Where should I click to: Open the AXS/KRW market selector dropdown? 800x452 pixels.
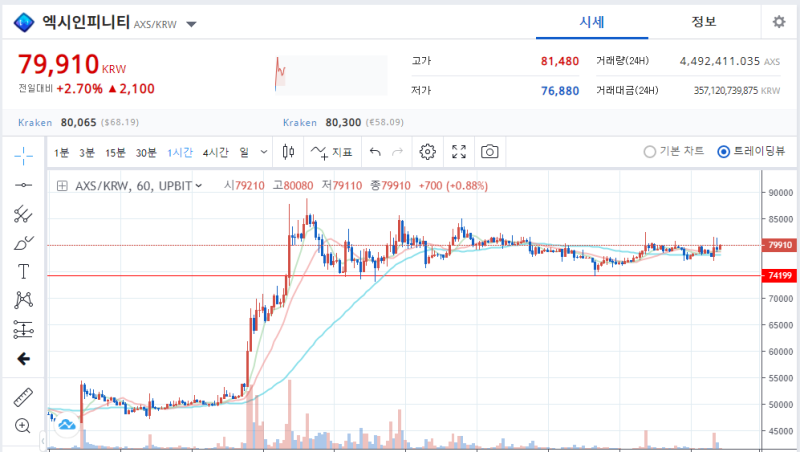coord(191,24)
